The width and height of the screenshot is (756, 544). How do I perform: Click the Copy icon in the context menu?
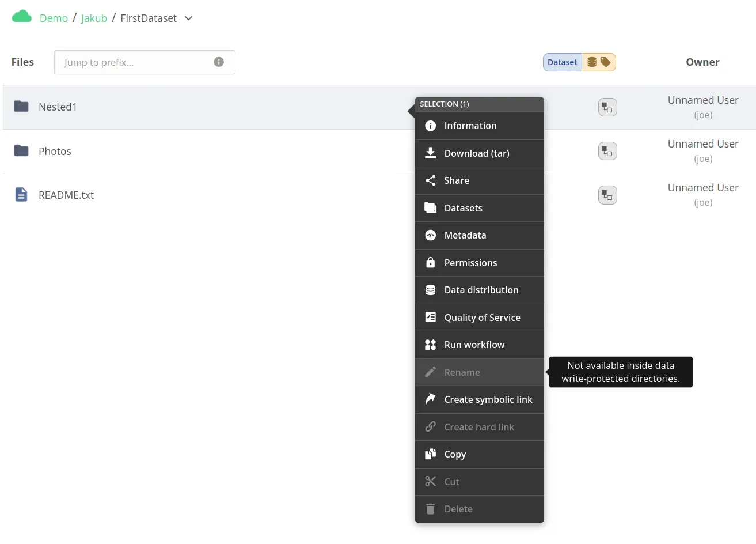click(x=430, y=454)
